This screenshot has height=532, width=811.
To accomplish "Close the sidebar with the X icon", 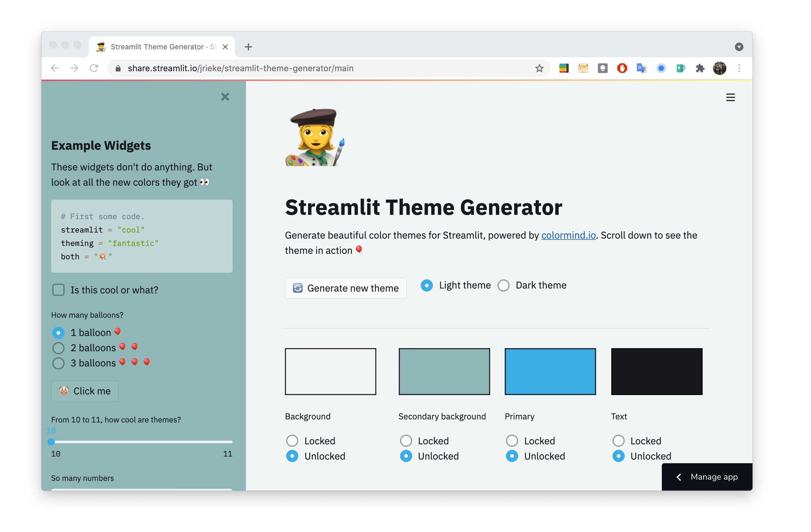I will point(225,97).
